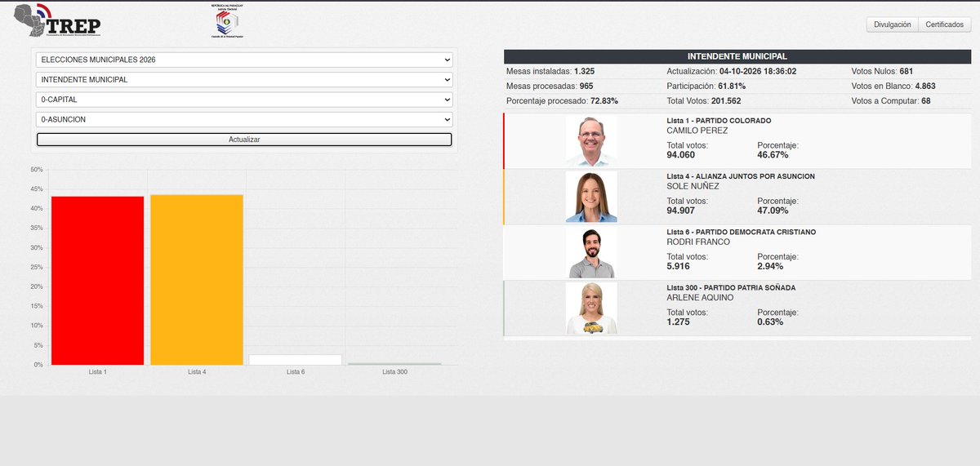Click the Actualizar button
980x466 pixels.
coord(244,140)
